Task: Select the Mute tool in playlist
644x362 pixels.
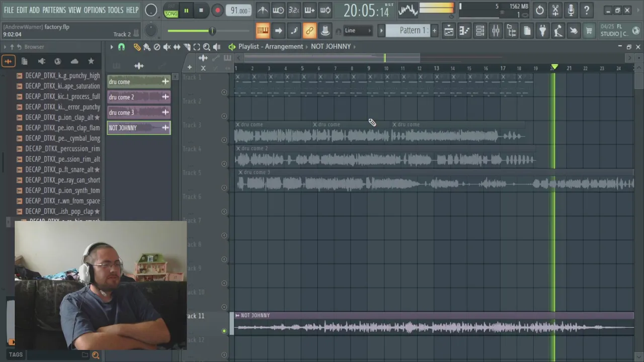Action: [x=167, y=47]
